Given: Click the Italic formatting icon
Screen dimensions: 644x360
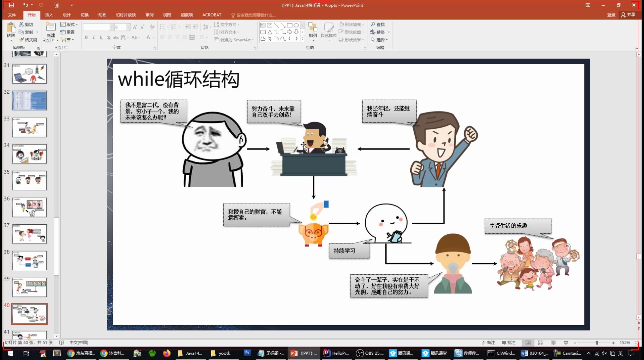Looking at the screenshot, I should click(94, 38).
